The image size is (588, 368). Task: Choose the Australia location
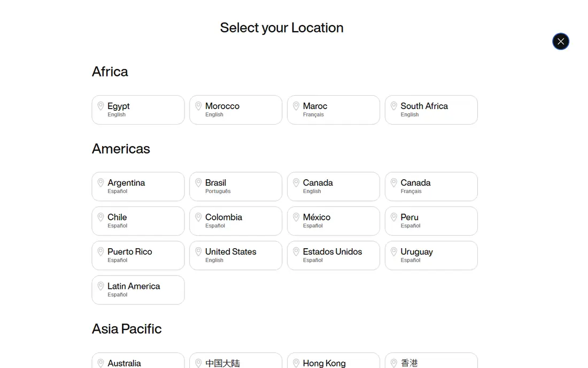coord(138,361)
